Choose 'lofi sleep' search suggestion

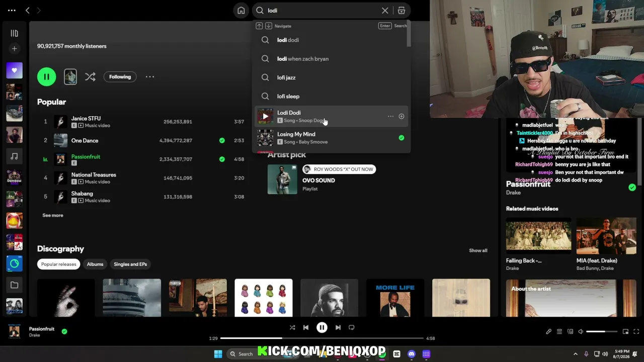(331, 96)
